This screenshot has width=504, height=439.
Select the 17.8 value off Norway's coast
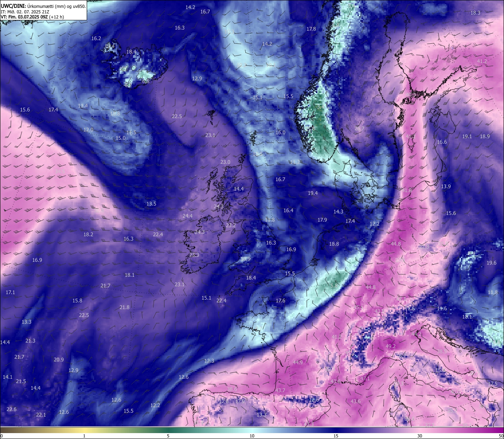(x=311, y=29)
